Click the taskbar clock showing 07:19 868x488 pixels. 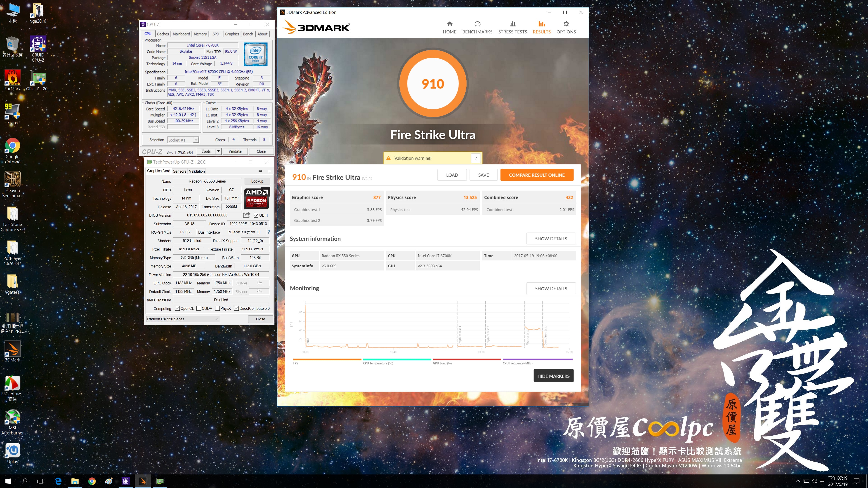tap(838, 481)
